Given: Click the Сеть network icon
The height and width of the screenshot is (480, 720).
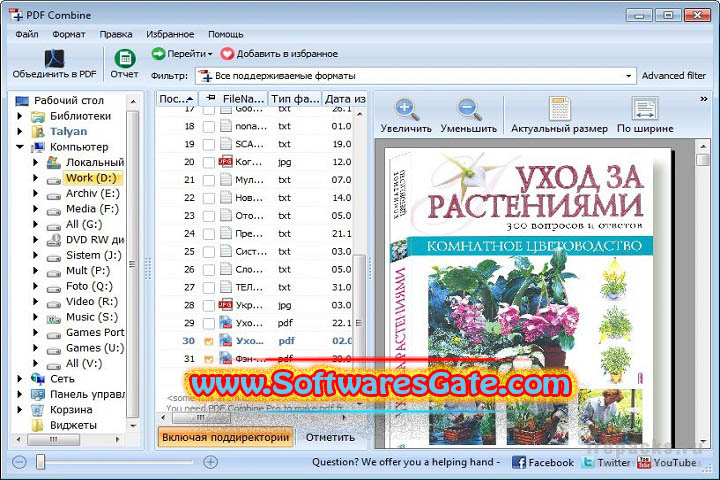Looking at the screenshot, I should [x=38, y=378].
